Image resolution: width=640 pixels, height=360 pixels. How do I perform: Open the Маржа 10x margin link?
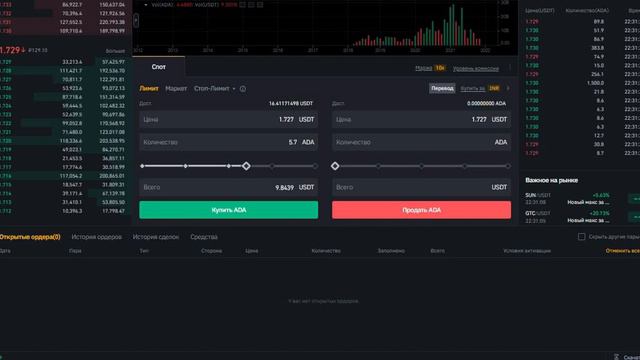click(430, 68)
